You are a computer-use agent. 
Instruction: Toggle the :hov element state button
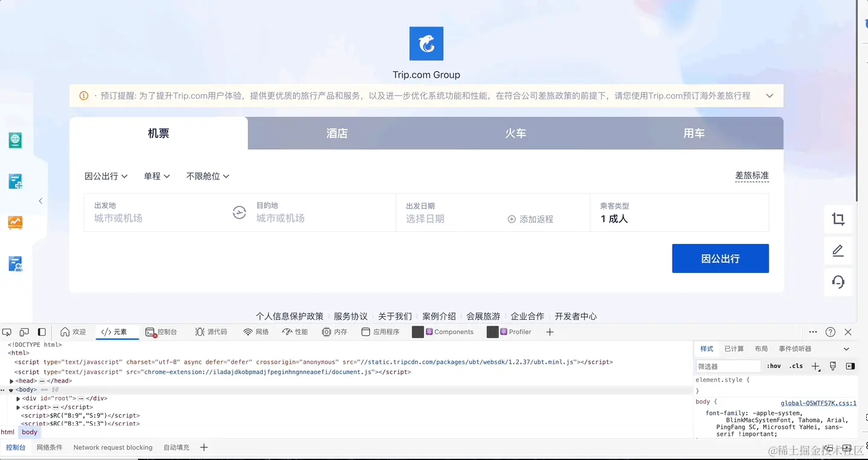tap(774, 366)
